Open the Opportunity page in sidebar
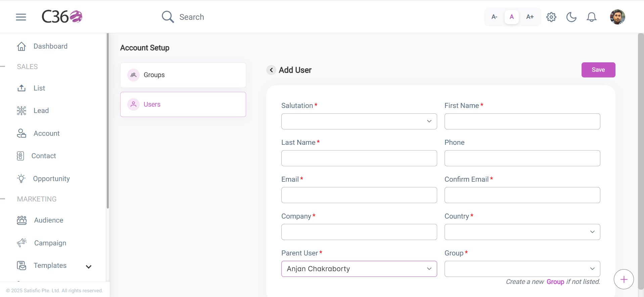The height and width of the screenshot is (297, 644). point(51,179)
